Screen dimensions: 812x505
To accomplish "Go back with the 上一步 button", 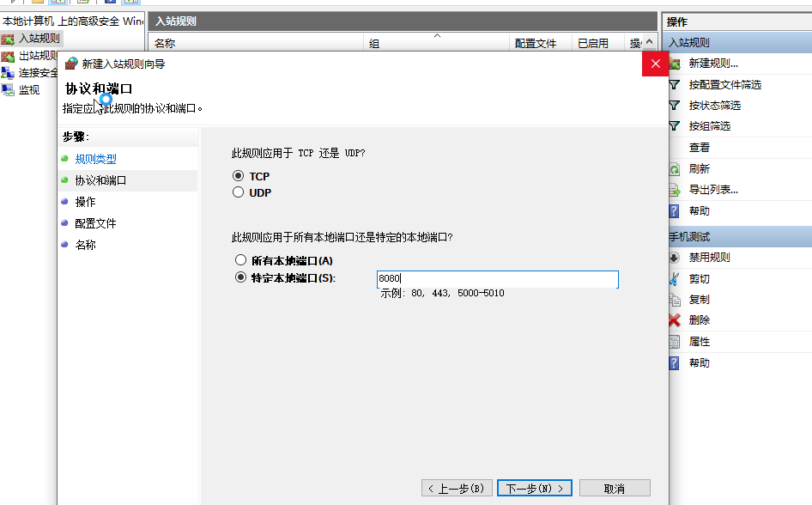I will click(456, 486).
